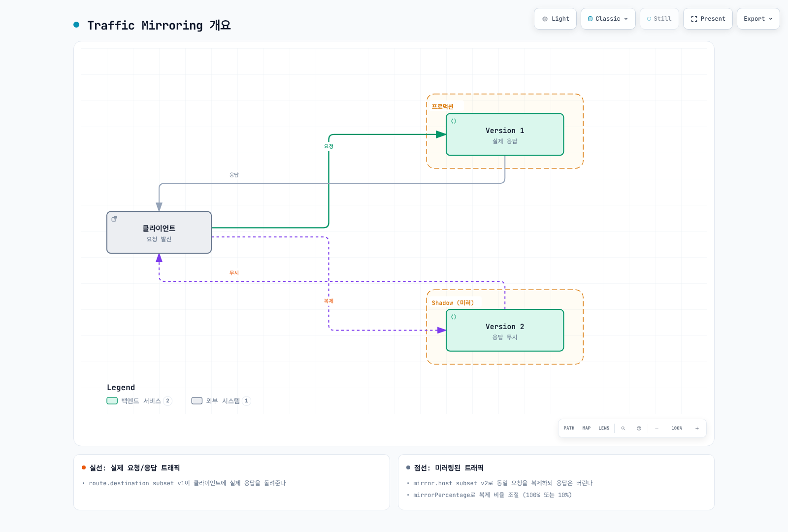Click the sun icon in the Light button

(x=545, y=19)
